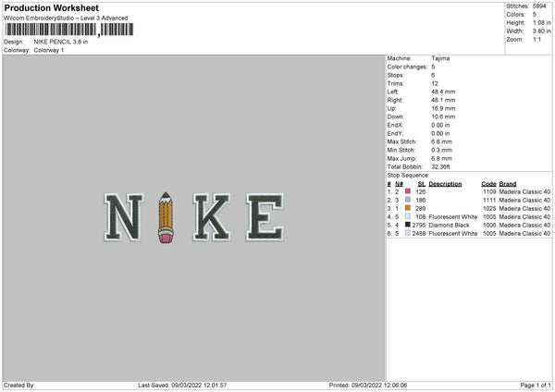Click the Down value 10.6 mm
The height and width of the screenshot is (392, 555).
pos(443,116)
